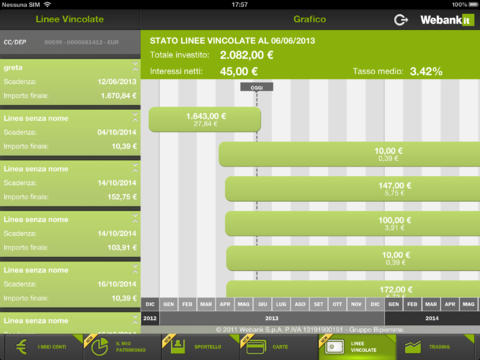Tap the 172,00 € chart bar

[353, 289]
